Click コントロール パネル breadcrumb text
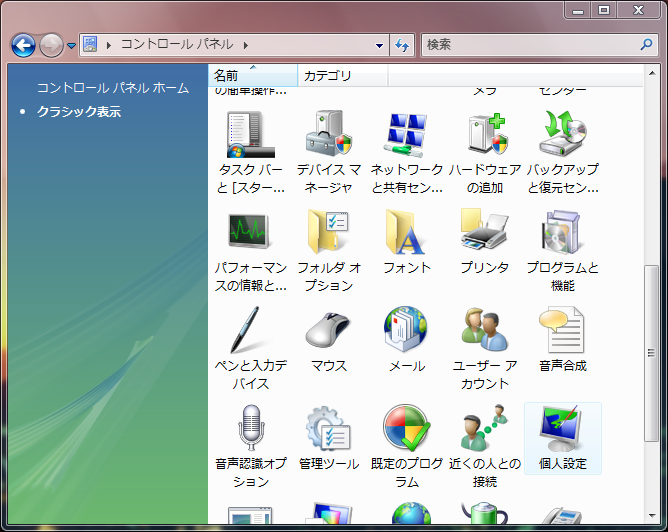This screenshot has width=668, height=532. tap(177, 44)
